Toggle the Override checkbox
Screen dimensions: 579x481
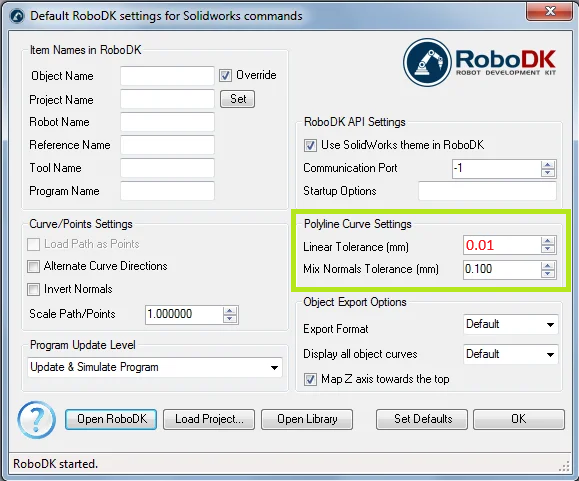[x=225, y=75]
